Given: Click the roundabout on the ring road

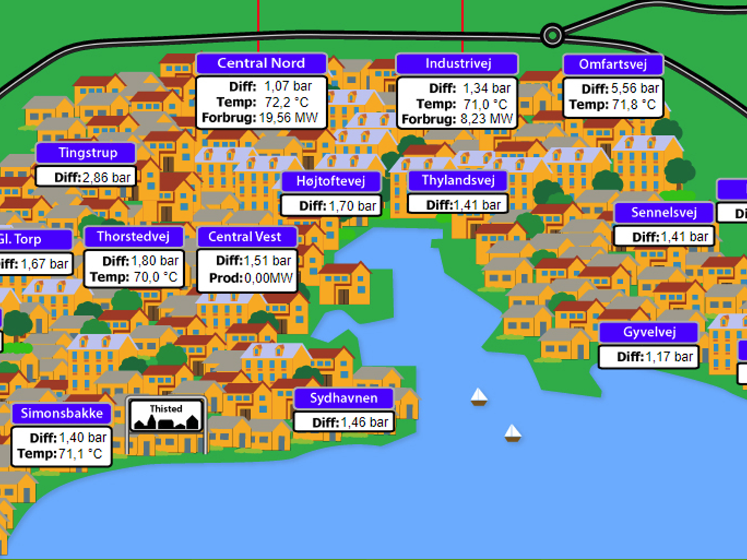Looking at the screenshot, I should 552,35.
